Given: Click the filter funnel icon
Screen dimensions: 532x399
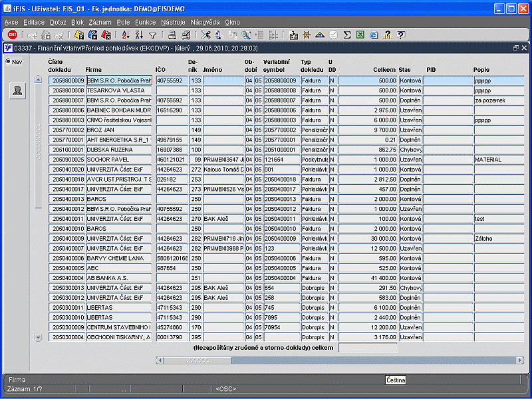Looking at the screenshot, I should (x=152, y=35).
